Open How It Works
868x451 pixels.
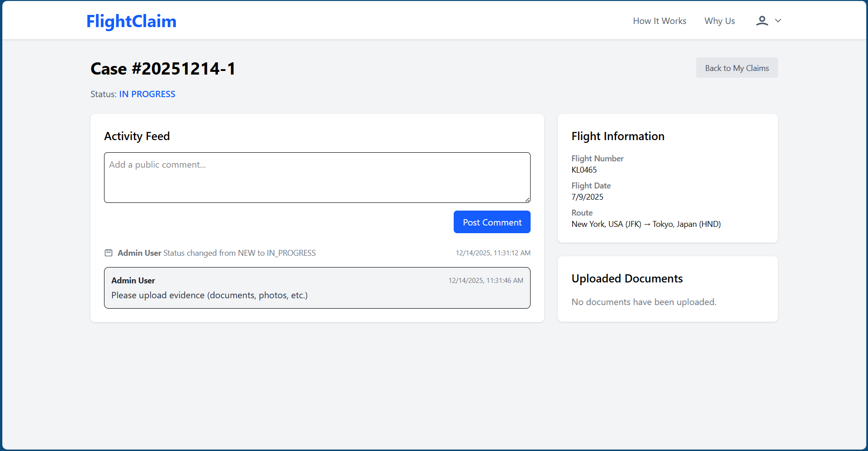click(659, 21)
